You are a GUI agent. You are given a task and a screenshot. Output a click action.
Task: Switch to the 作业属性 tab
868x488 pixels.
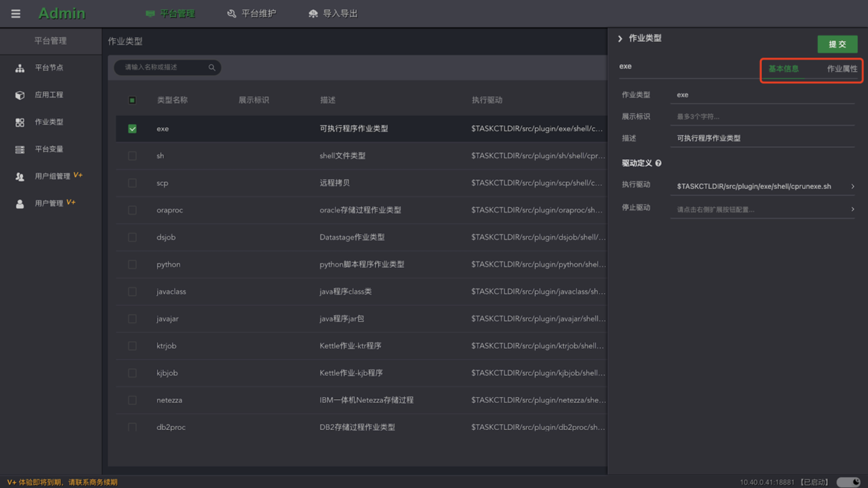pos(841,69)
